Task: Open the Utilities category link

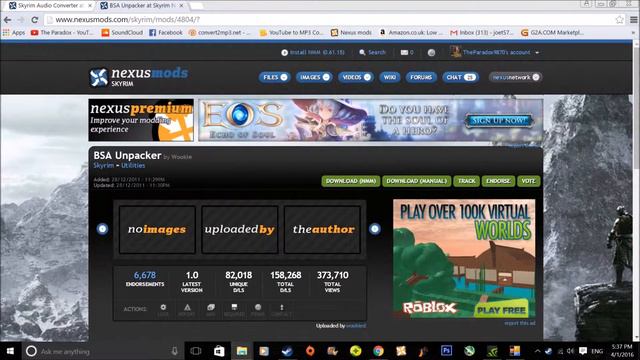Action: click(x=133, y=166)
